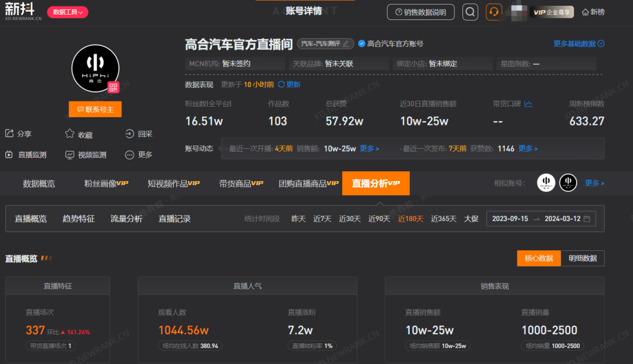This screenshot has width=633, height=364.
Task: Open the sales reputation trend chart icon
Action: click(529, 104)
